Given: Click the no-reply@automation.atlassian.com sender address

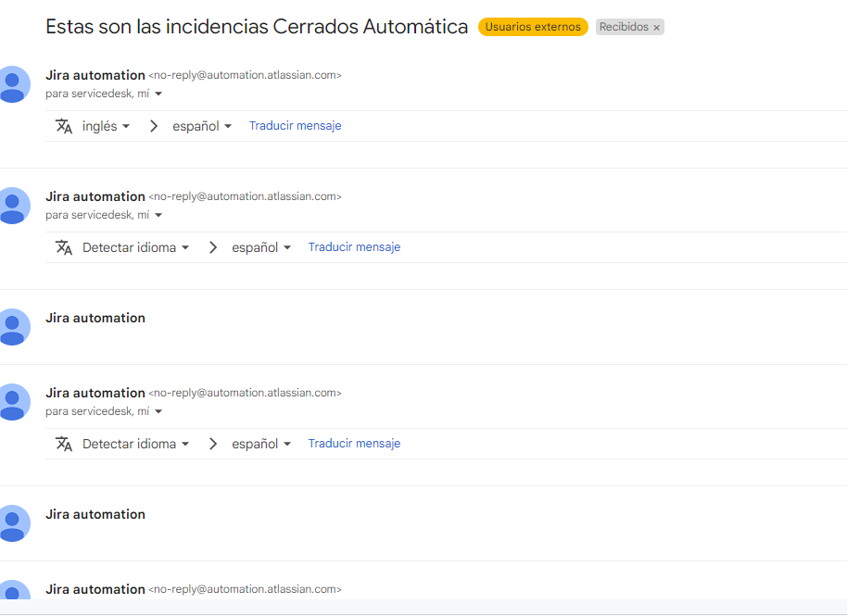Looking at the screenshot, I should [245, 75].
